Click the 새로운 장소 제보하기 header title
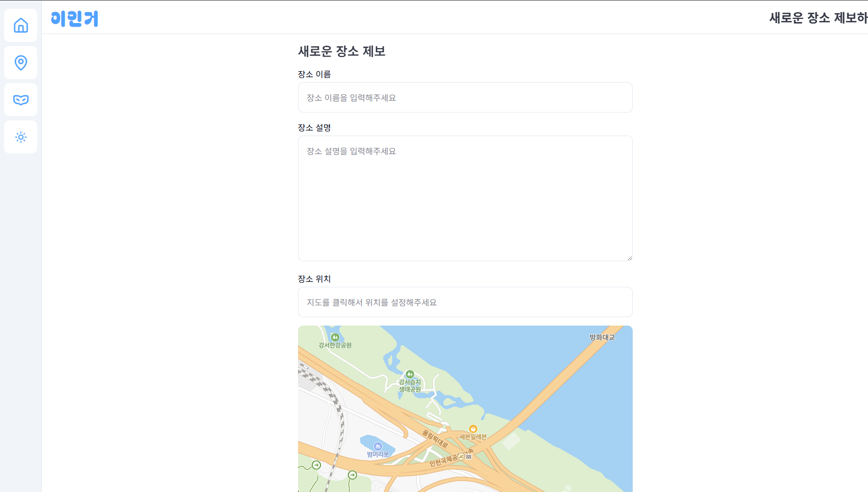 [818, 18]
